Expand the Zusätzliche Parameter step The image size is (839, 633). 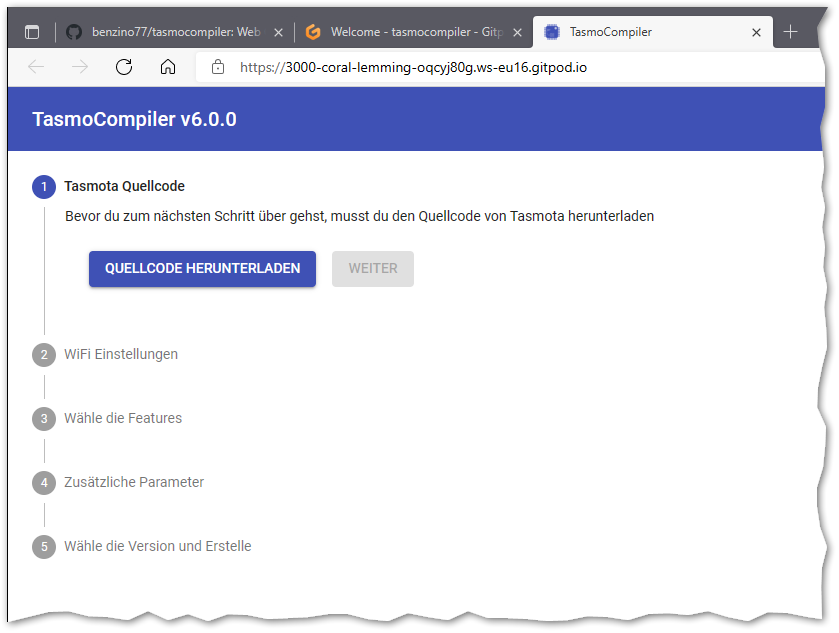click(133, 482)
